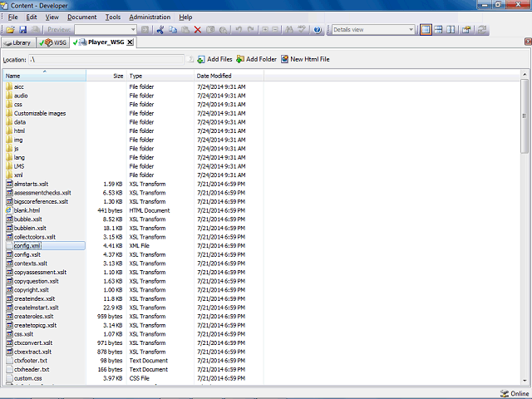Select the almstarts.xslt file
Screen dimensions: 532x399
tap(32, 184)
